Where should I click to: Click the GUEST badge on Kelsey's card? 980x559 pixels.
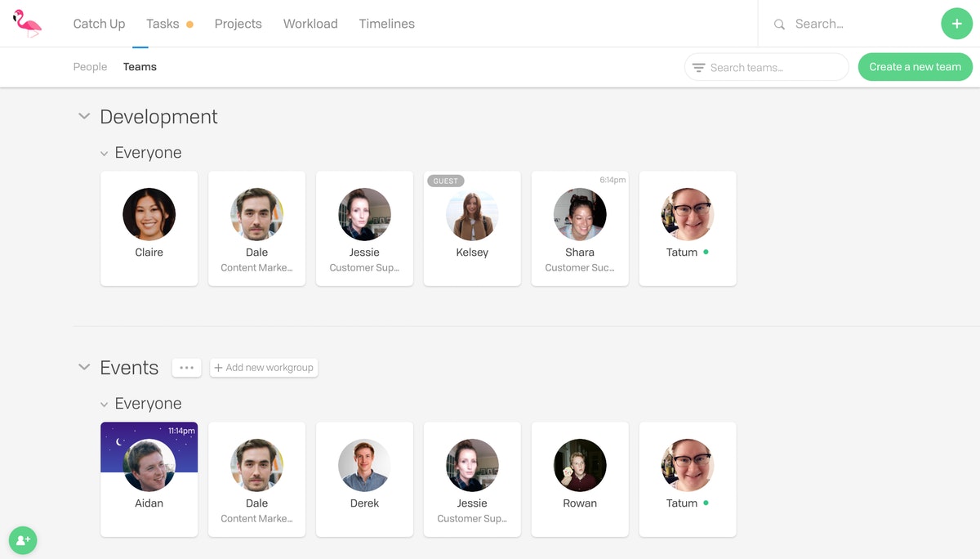446,181
